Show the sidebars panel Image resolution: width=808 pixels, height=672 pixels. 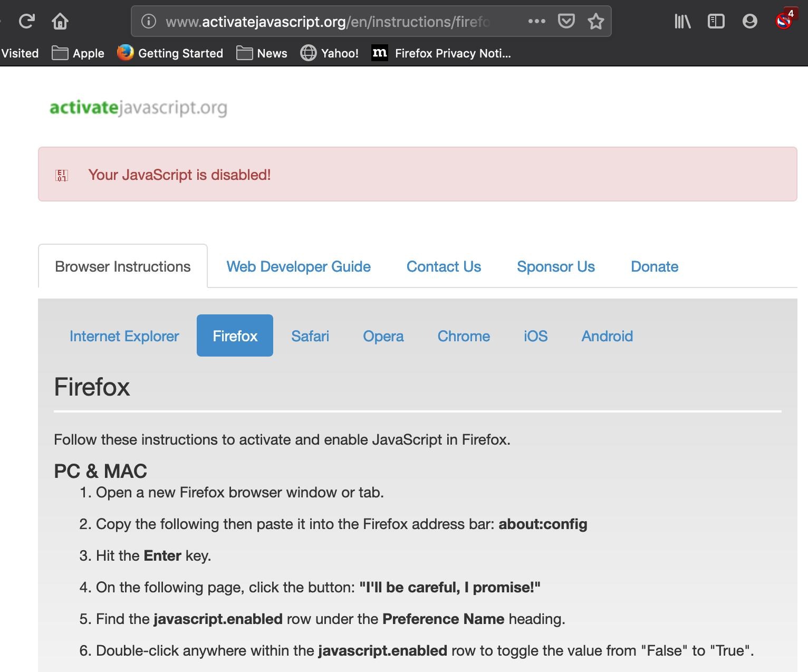click(x=716, y=21)
